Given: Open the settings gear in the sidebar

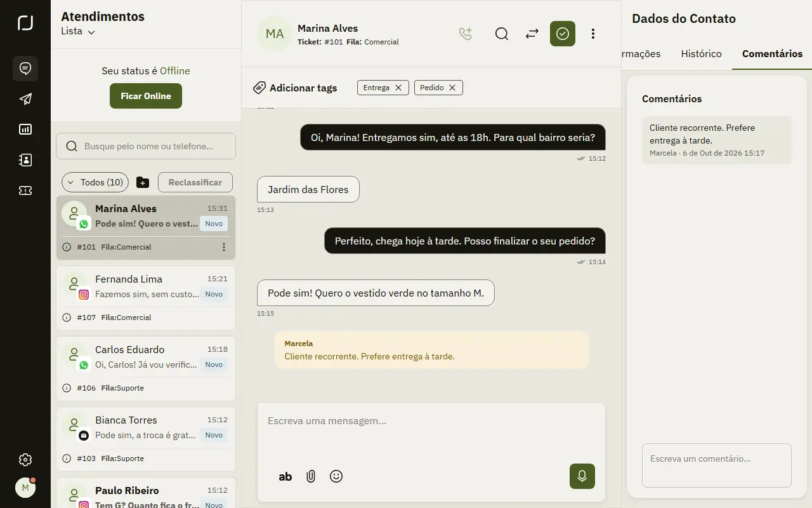Looking at the screenshot, I should point(25,460).
